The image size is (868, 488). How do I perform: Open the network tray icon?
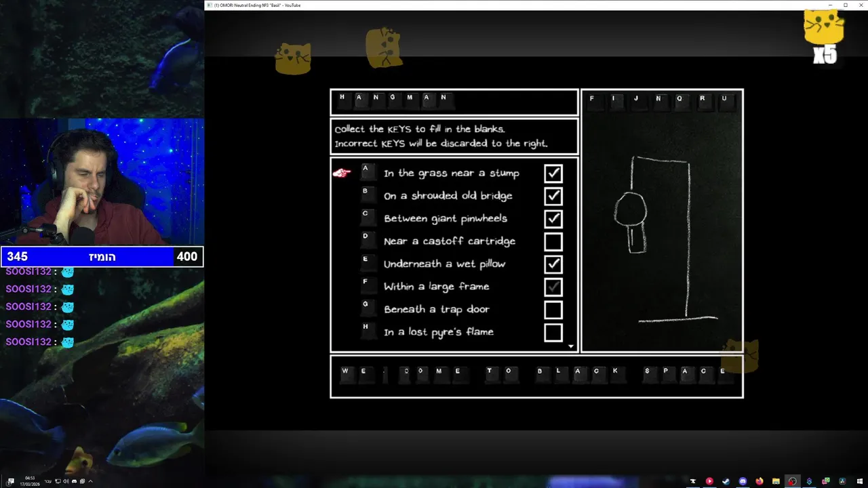(x=58, y=481)
